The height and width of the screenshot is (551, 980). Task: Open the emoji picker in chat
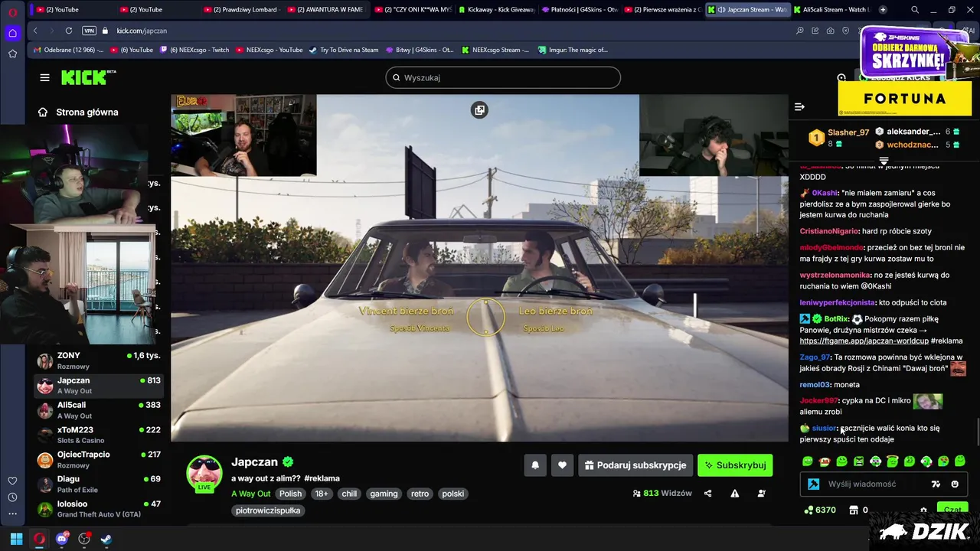pyautogui.click(x=955, y=484)
